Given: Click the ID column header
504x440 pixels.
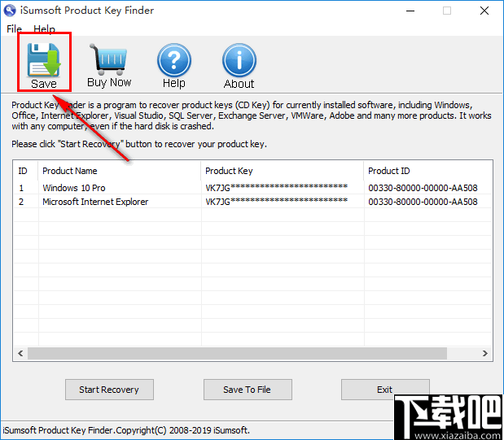Looking at the screenshot, I should click(x=26, y=171).
